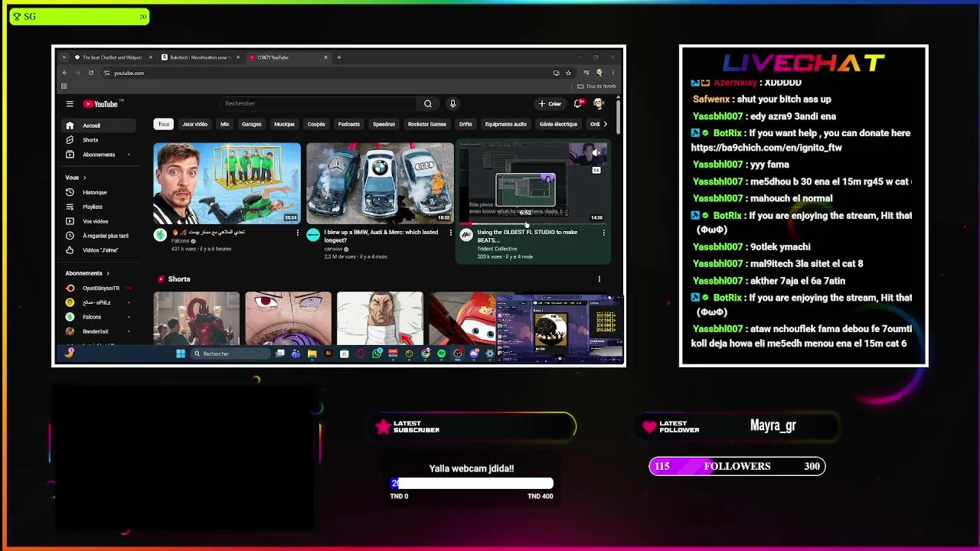
Task: Select the Equipments audio filter chip
Action: (x=505, y=124)
